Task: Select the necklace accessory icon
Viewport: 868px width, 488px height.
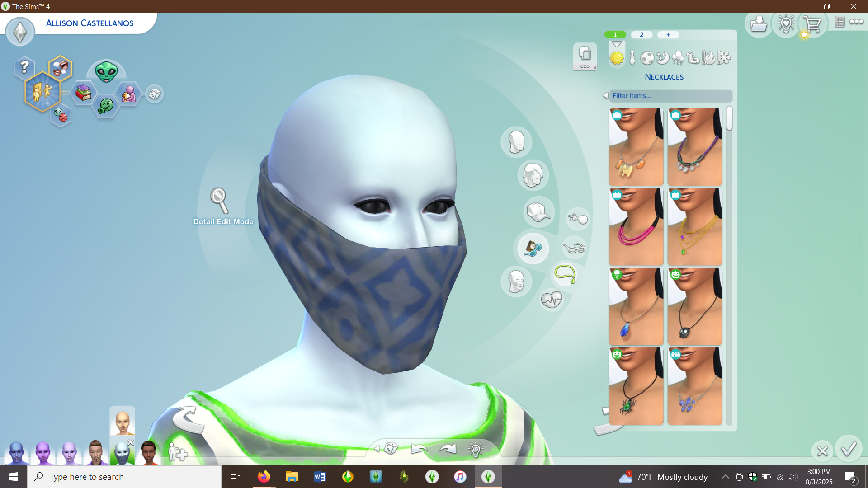Action: point(565,274)
